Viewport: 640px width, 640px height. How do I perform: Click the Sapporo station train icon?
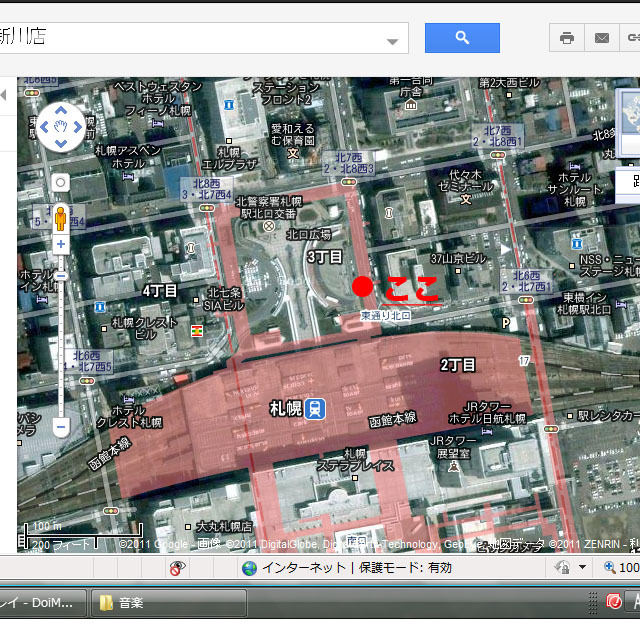tap(316, 408)
